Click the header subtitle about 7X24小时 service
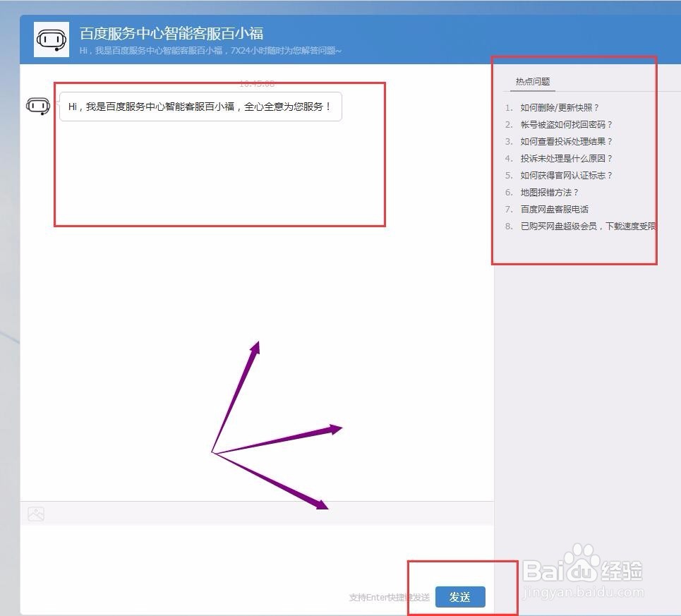 pos(210,51)
